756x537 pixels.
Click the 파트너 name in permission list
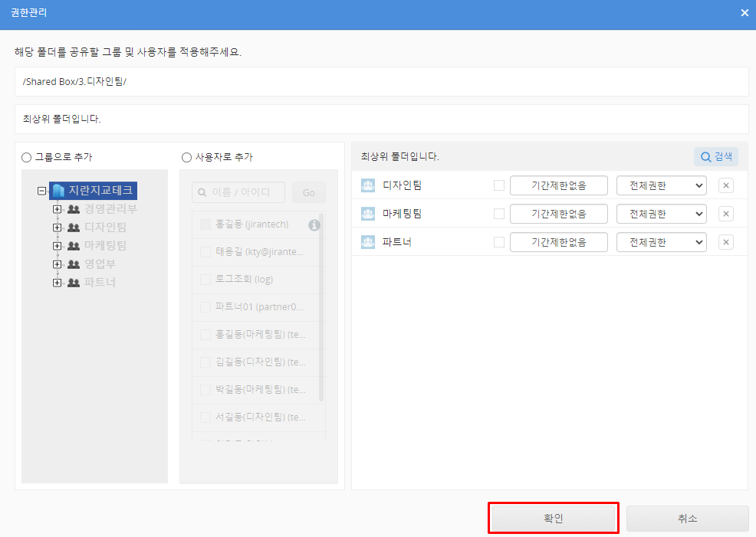[x=397, y=242]
